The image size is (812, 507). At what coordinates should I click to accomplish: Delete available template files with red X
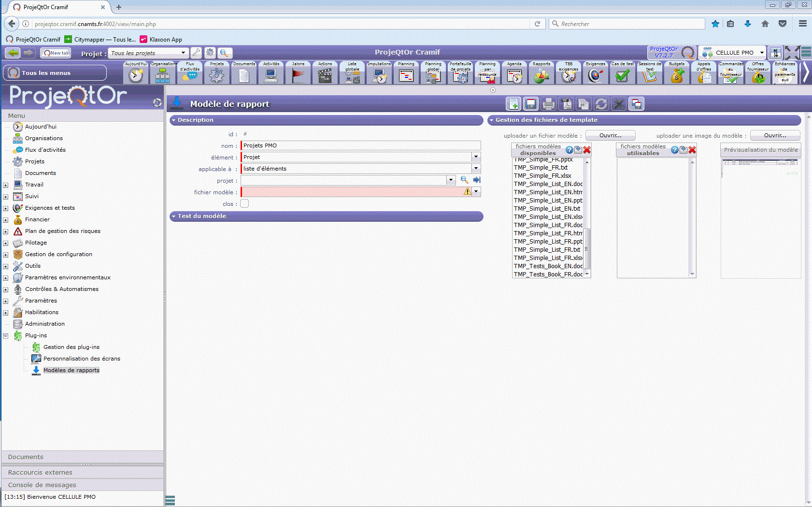click(587, 150)
